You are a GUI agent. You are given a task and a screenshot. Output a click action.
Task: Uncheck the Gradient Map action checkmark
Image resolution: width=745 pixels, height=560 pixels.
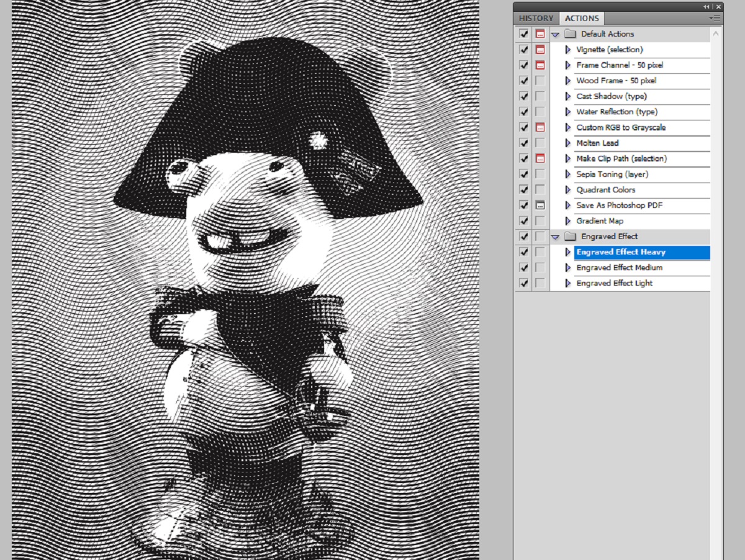[524, 220]
